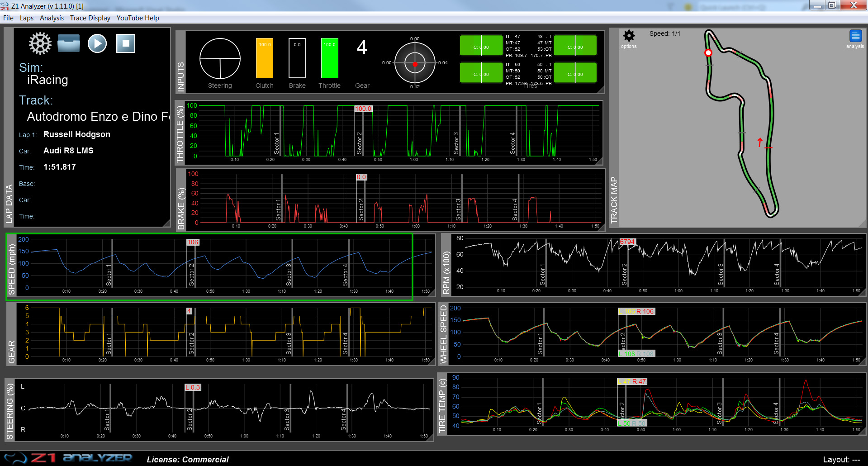
Task: Click lap time 1:51.817
Action: pyautogui.click(x=60, y=167)
